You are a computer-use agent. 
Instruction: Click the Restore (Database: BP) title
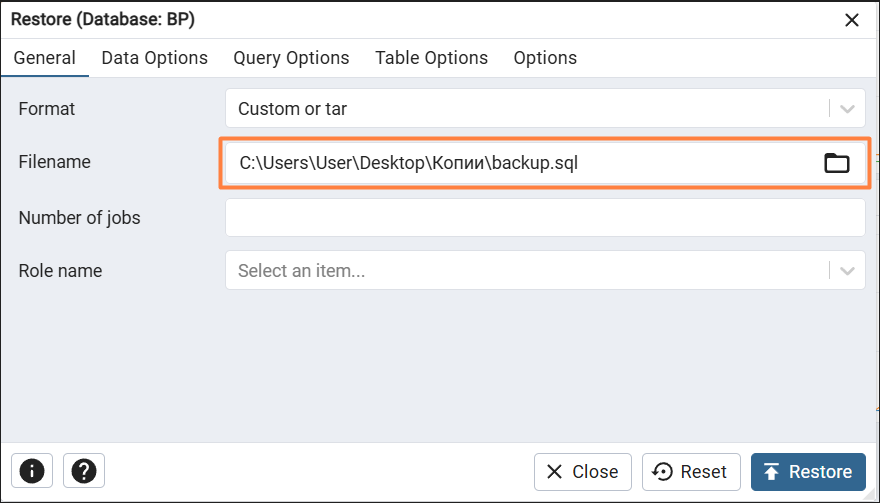(x=103, y=20)
